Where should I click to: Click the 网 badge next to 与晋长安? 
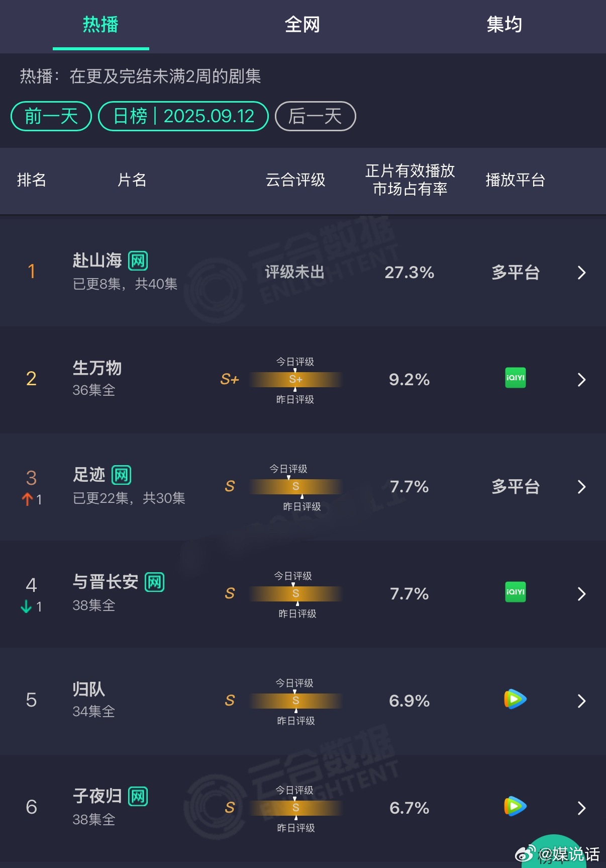click(155, 582)
